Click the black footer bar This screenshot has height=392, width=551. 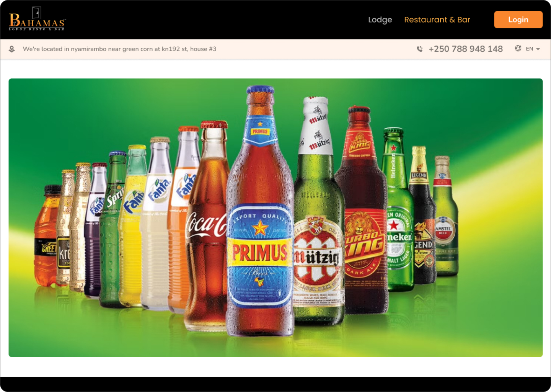click(x=275, y=384)
